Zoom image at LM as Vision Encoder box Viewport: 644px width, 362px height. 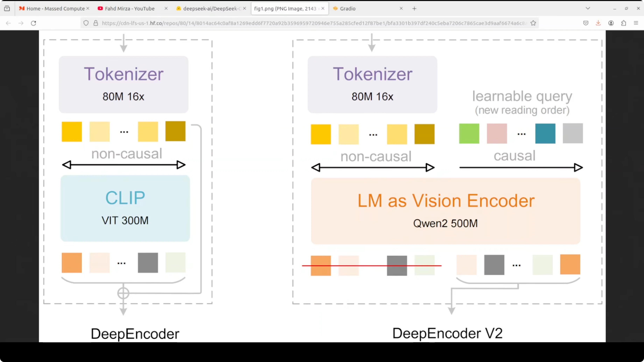[446, 211]
